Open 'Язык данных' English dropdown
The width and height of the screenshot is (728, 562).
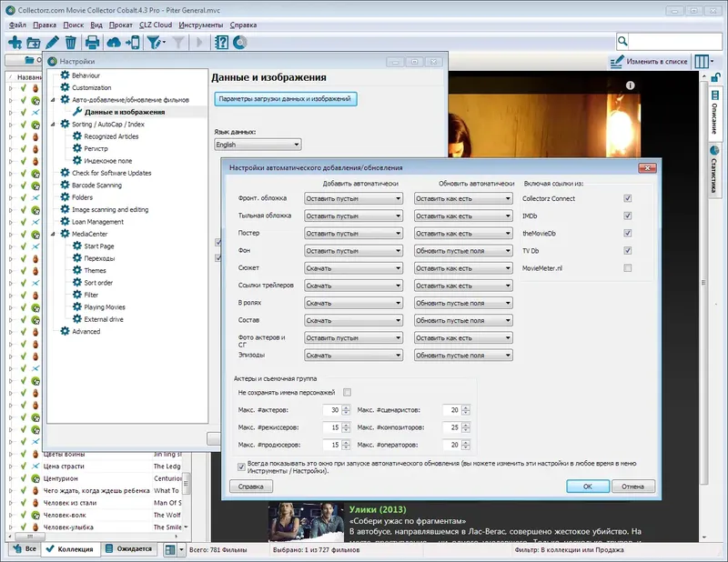tap(258, 145)
